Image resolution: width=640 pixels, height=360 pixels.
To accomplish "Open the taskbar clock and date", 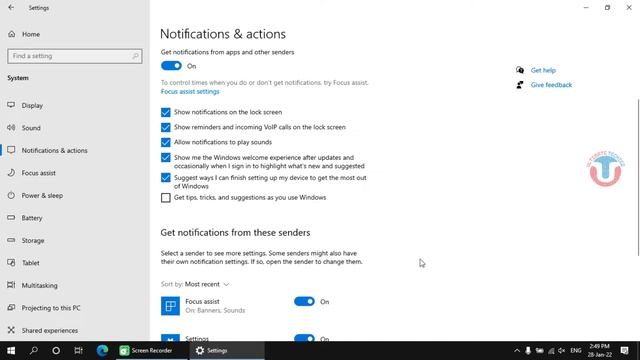I will coord(599,351).
